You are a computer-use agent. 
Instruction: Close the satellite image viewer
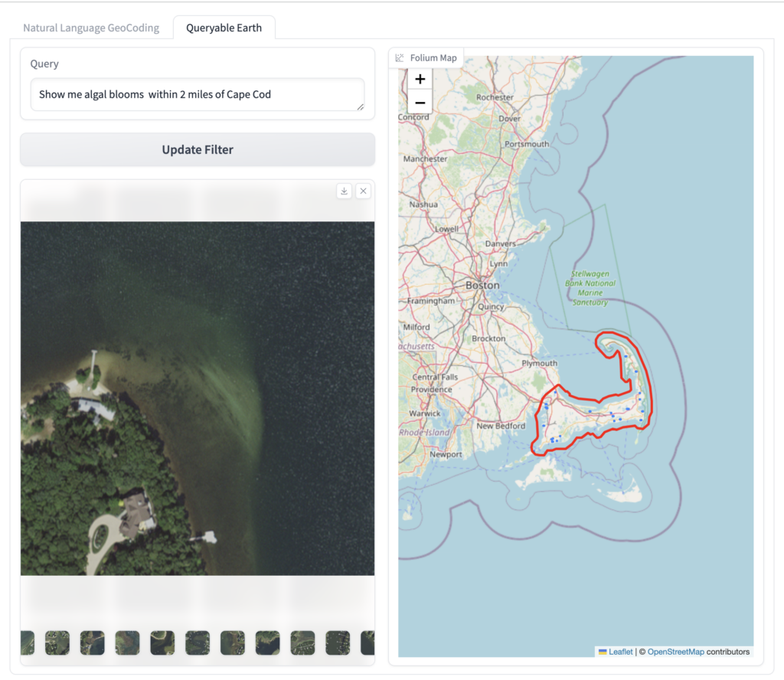tap(364, 191)
